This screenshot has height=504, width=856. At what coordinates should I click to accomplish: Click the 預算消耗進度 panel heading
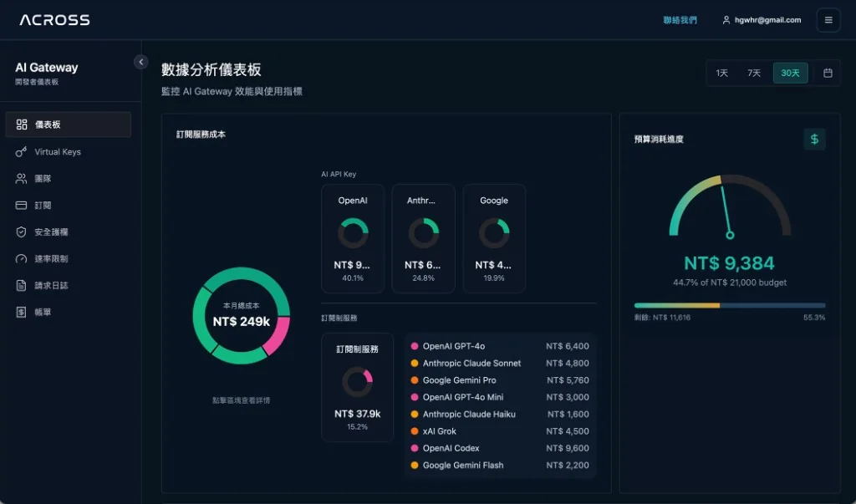(659, 140)
